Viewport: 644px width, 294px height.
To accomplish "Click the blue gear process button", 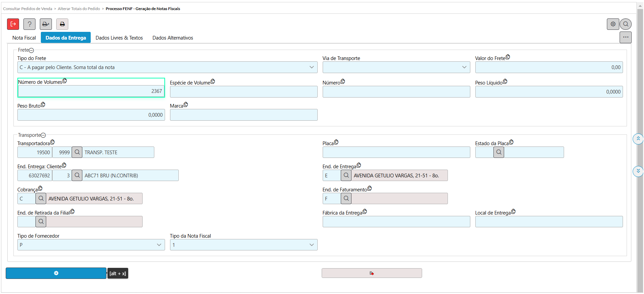I will pyautogui.click(x=56, y=273).
